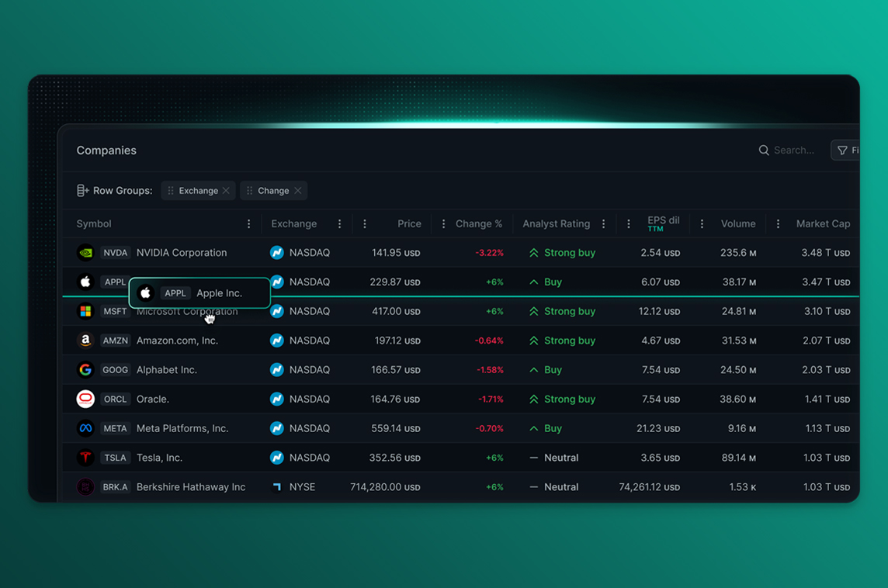Sort by the Analyst Rating header
Image resolution: width=888 pixels, height=588 pixels.
pyautogui.click(x=556, y=223)
